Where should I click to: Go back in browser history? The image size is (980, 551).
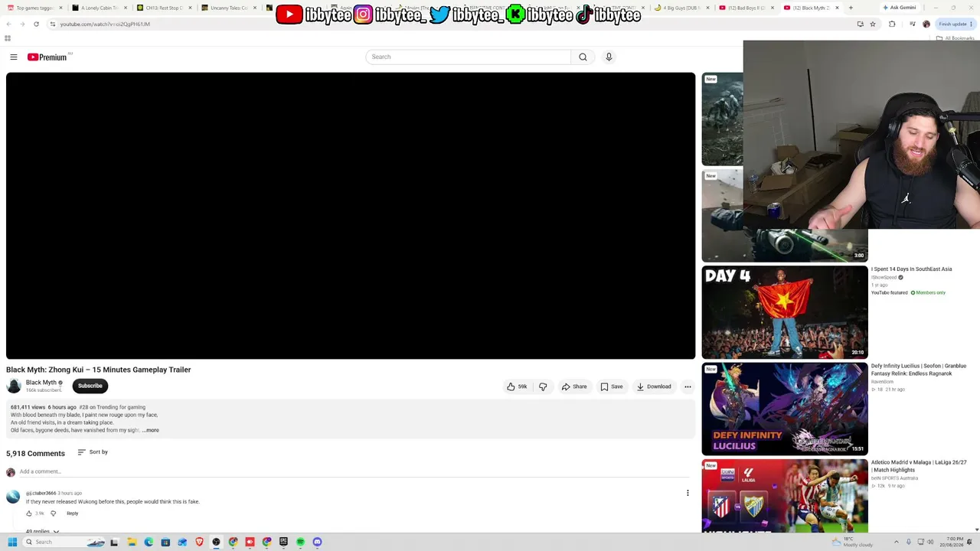coord(8,24)
